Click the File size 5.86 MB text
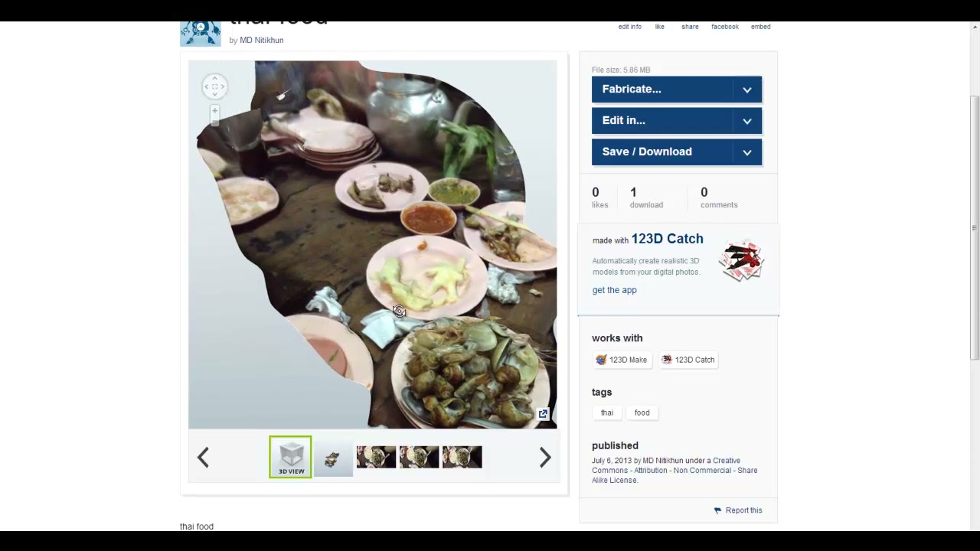 (621, 70)
